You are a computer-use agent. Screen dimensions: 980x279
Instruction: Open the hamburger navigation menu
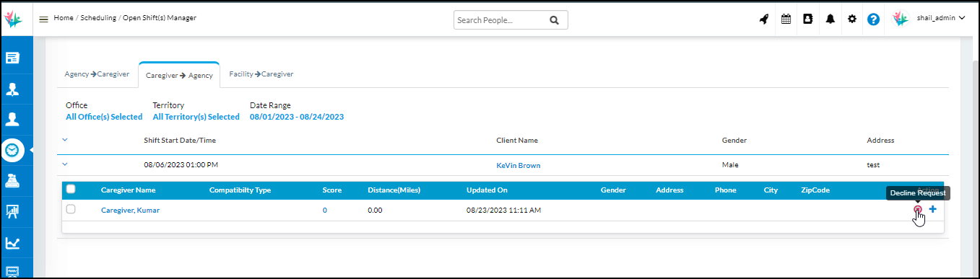coord(43,19)
